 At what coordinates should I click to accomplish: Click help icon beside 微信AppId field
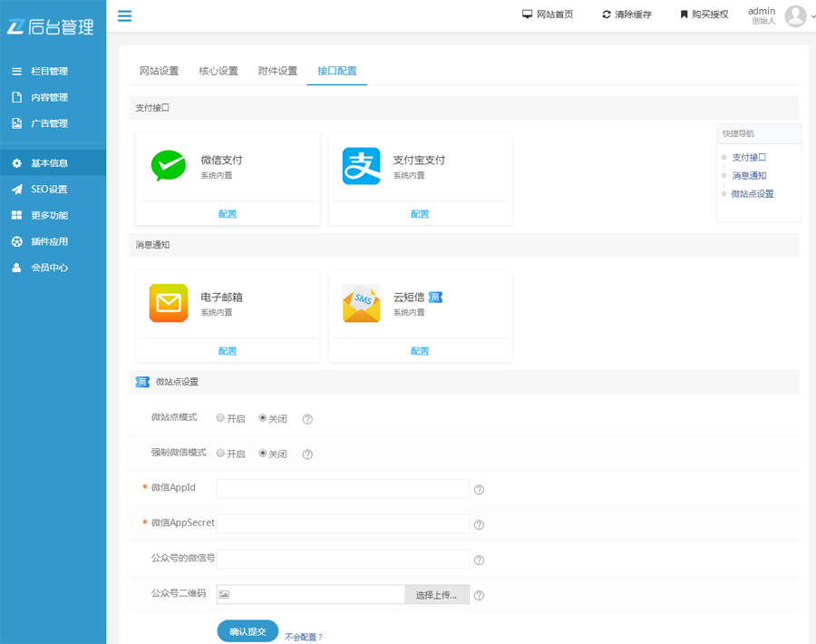point(479,490)
